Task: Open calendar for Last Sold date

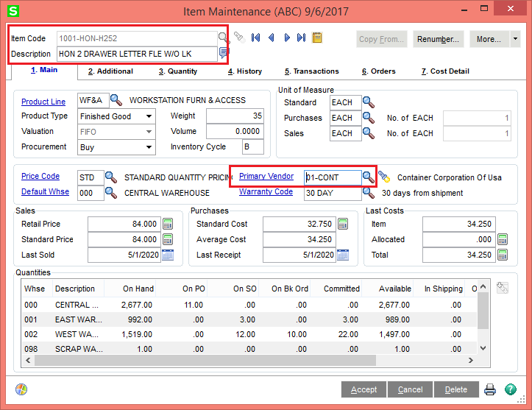Action: point(168,255)
